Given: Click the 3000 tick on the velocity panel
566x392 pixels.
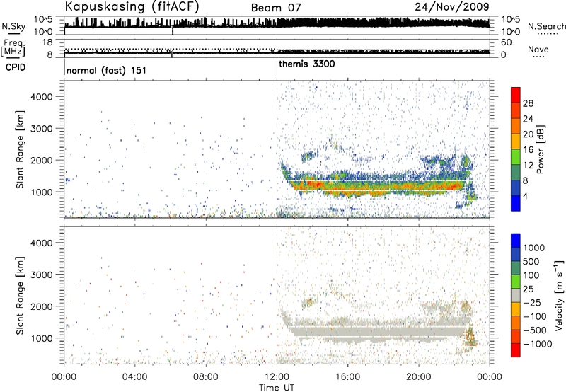Looking at the screenshot, I should point(41,275).
